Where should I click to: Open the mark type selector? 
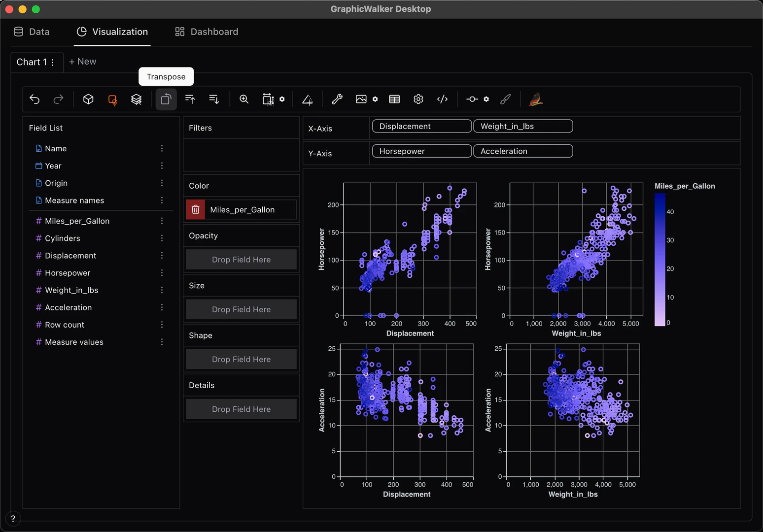[x=112, y=99]
